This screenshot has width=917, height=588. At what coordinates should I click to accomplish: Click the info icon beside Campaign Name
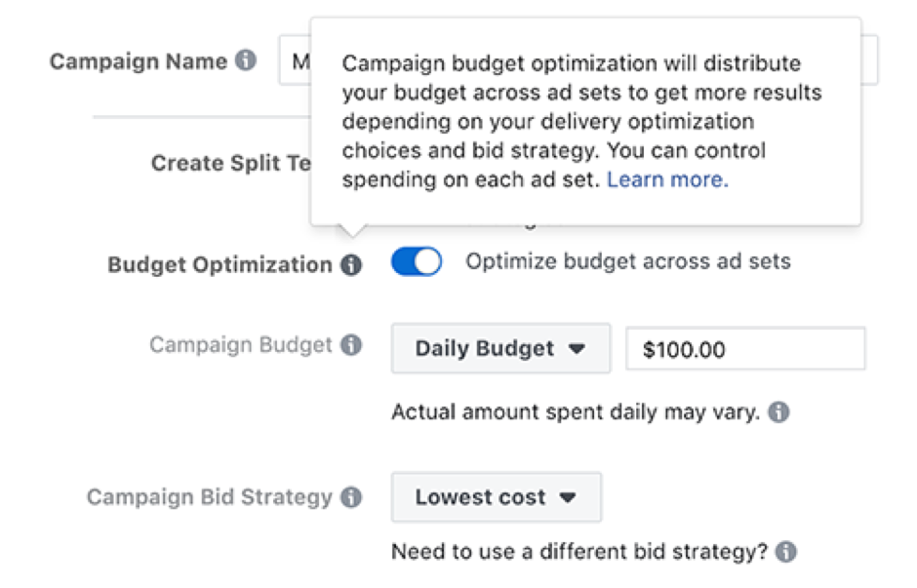[246, 60]
